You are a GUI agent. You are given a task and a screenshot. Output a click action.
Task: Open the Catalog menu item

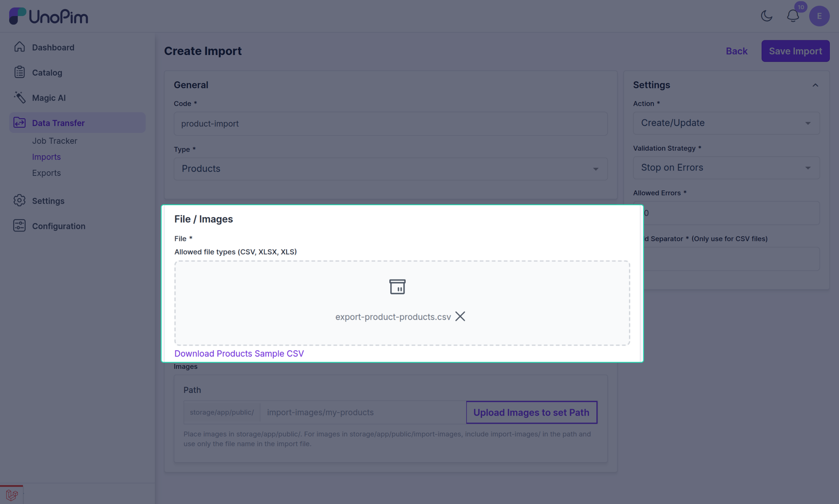pyautogui.click(x=47, y=72)
